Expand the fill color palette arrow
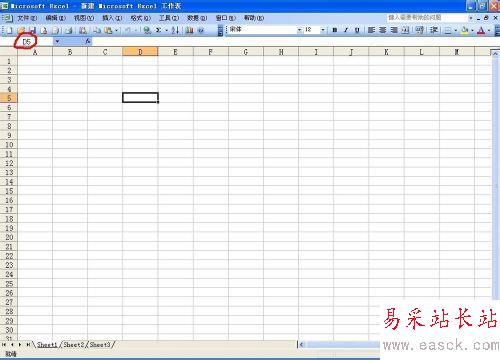The width and height of the screenshot is (500, 360). [472, 30]
